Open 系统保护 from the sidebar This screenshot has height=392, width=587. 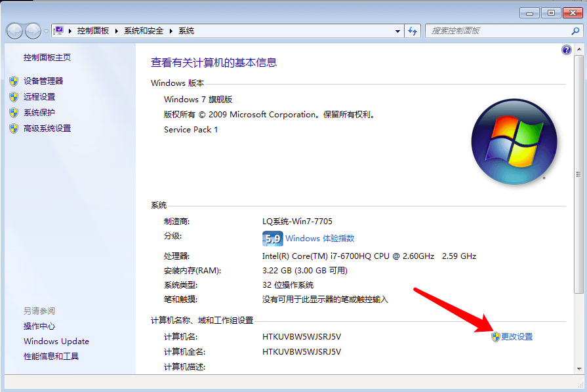[39, 113]
